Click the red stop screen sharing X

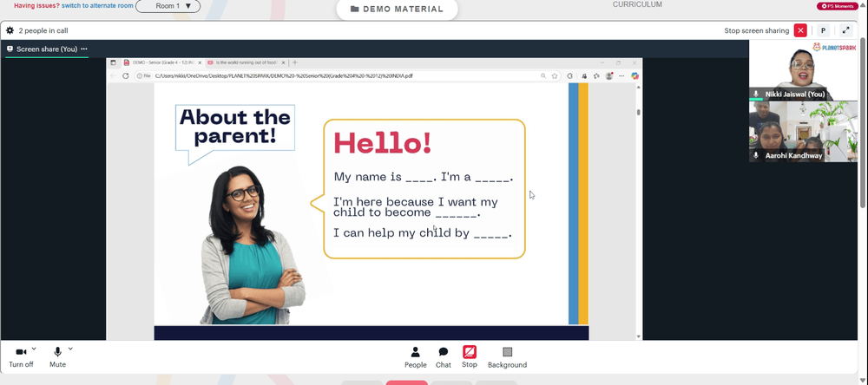point(800,30)
